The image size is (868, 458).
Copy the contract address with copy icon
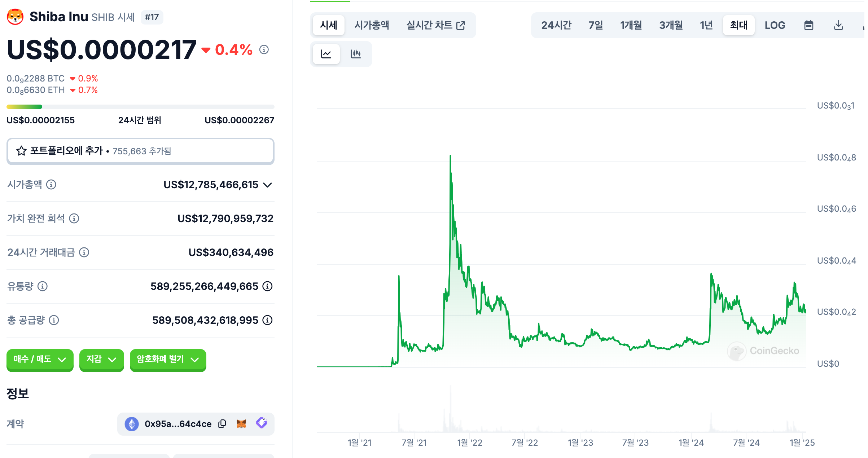(222, 424)
